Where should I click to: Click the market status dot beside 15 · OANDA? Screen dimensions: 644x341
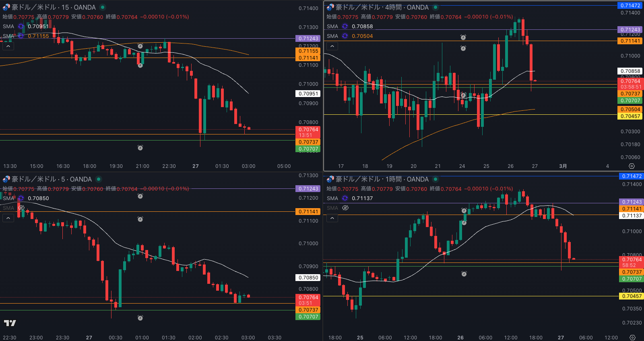(x=103, y=7)
